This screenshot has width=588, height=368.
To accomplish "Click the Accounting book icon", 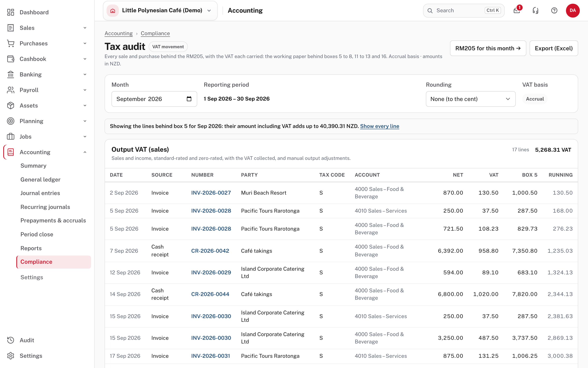I will click(10, 152).
